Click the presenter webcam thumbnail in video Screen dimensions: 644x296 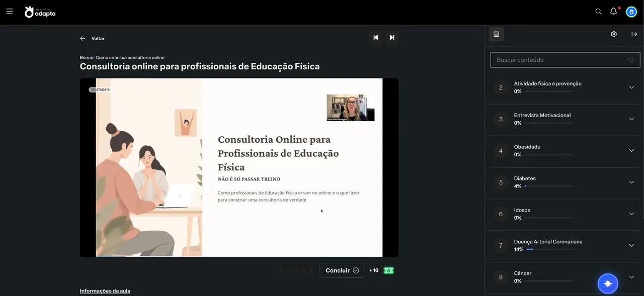point(351,108)
